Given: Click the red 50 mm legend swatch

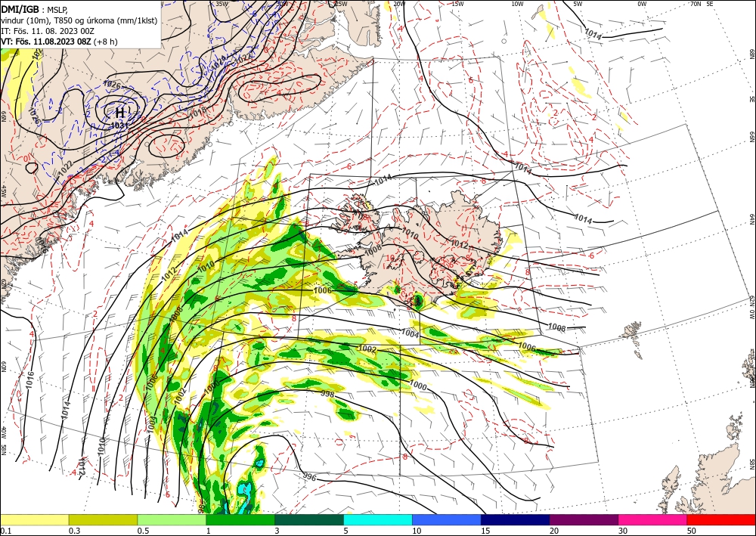Looking at the screenshot, I should (x=721, y=519).
